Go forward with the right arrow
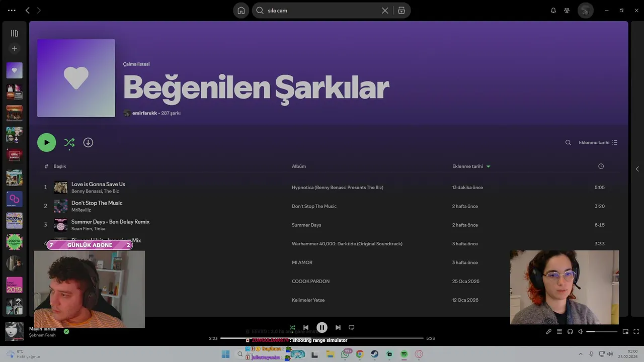 [x=39, y=11]
